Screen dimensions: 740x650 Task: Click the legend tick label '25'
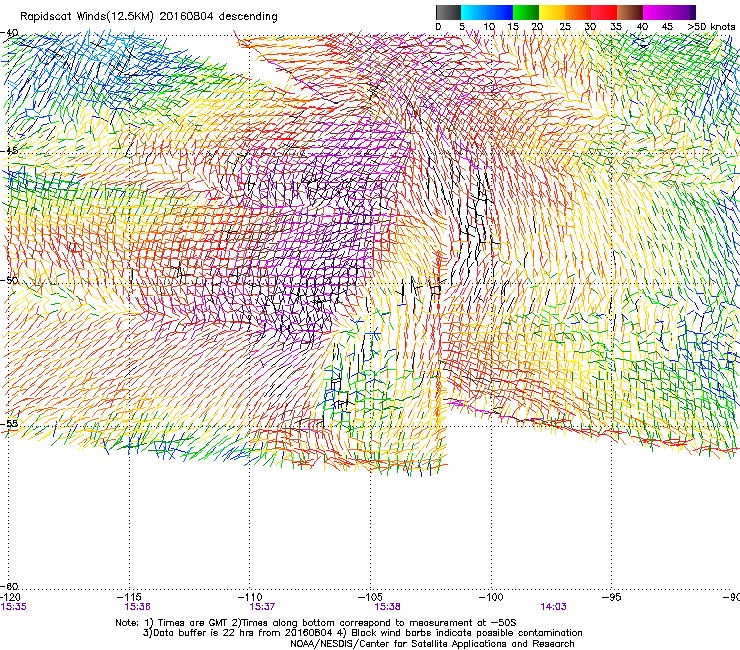pos(565,26)
